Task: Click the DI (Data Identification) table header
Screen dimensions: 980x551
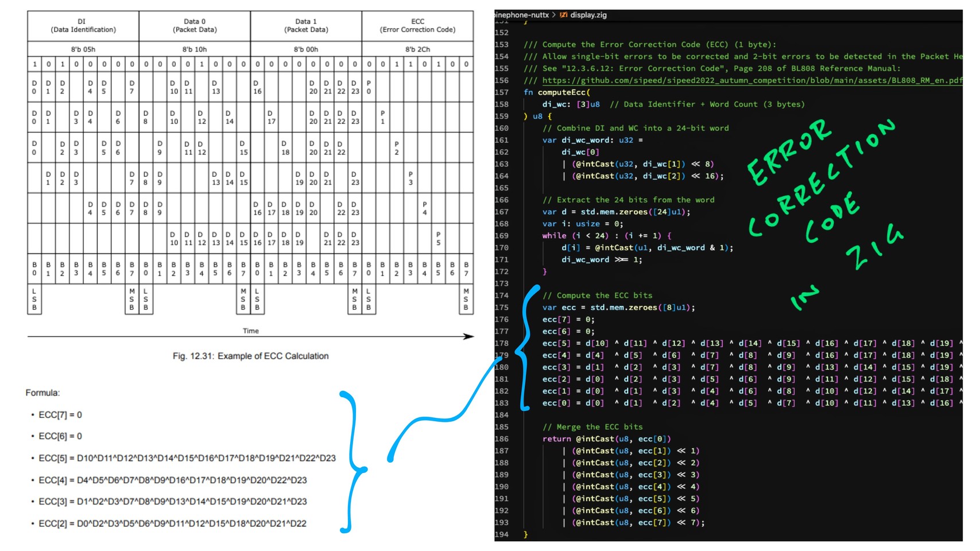Action: (x=83, y=26)
